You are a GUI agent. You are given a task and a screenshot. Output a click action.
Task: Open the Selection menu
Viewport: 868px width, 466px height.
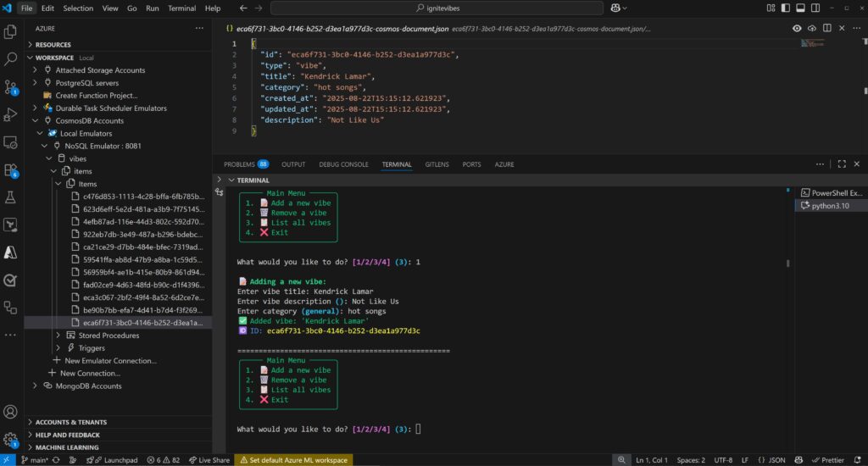pos(78,8)
